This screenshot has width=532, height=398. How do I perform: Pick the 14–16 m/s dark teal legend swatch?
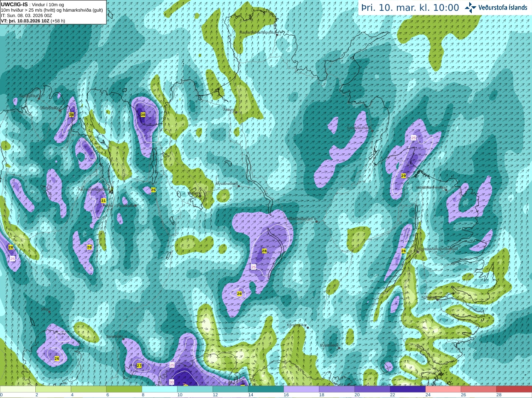pos(266,389)
